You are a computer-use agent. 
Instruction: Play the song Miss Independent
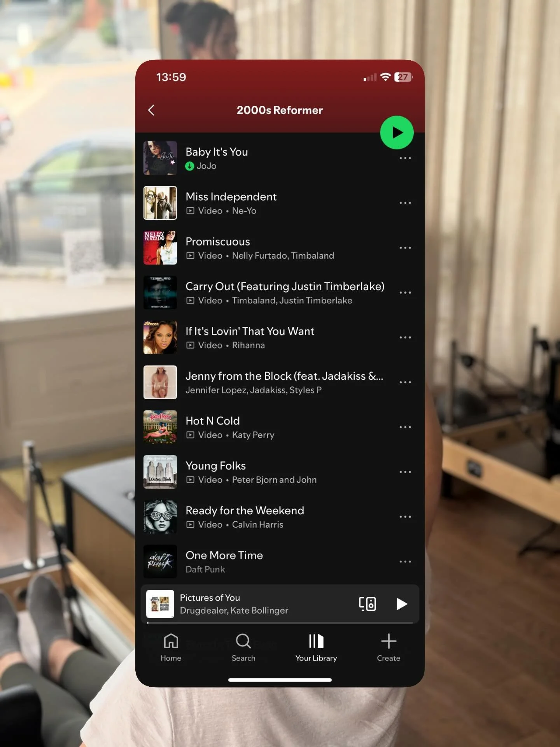pos(231,196)
